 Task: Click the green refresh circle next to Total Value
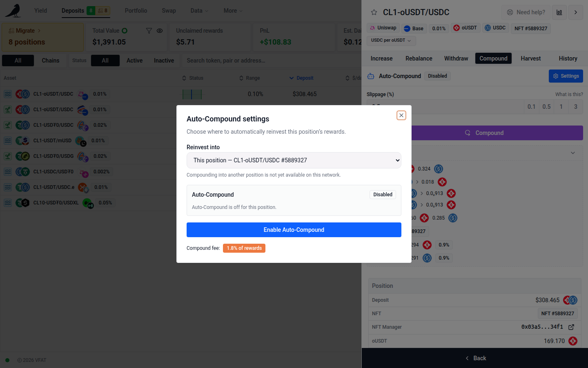pyautogui.click(x=125, y=31)
